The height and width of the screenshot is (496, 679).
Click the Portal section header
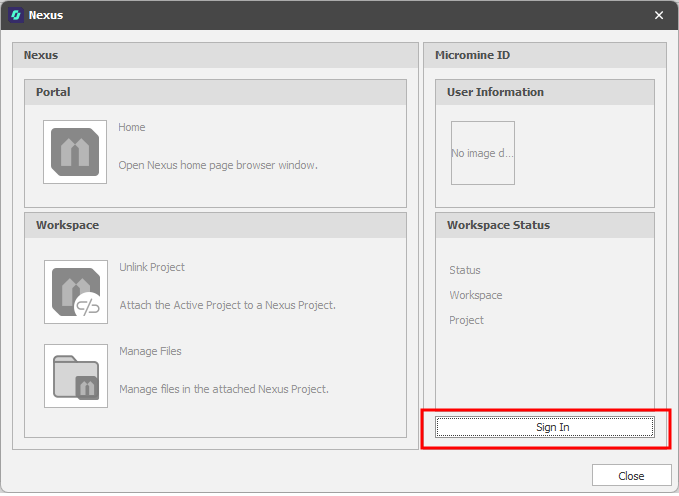[x=215, y=92]
